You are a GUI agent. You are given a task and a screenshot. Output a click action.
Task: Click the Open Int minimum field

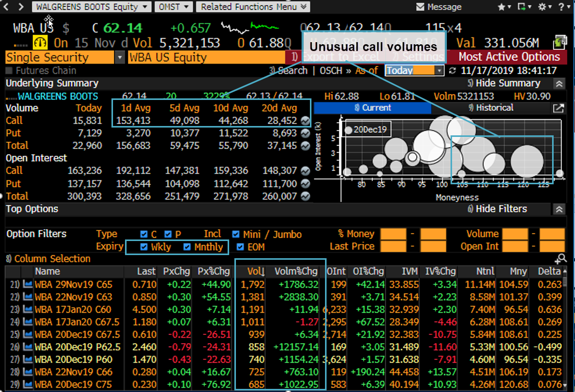(x=515, y=246)
